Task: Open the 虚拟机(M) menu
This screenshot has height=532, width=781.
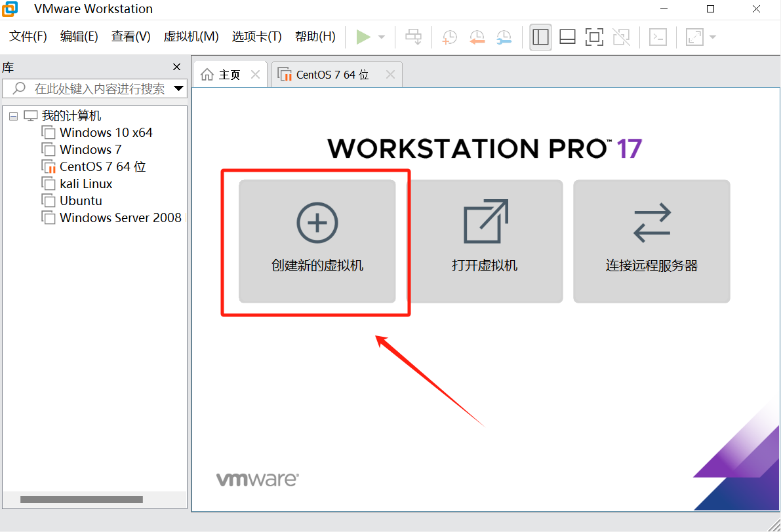Action: [x=191, y=36]
